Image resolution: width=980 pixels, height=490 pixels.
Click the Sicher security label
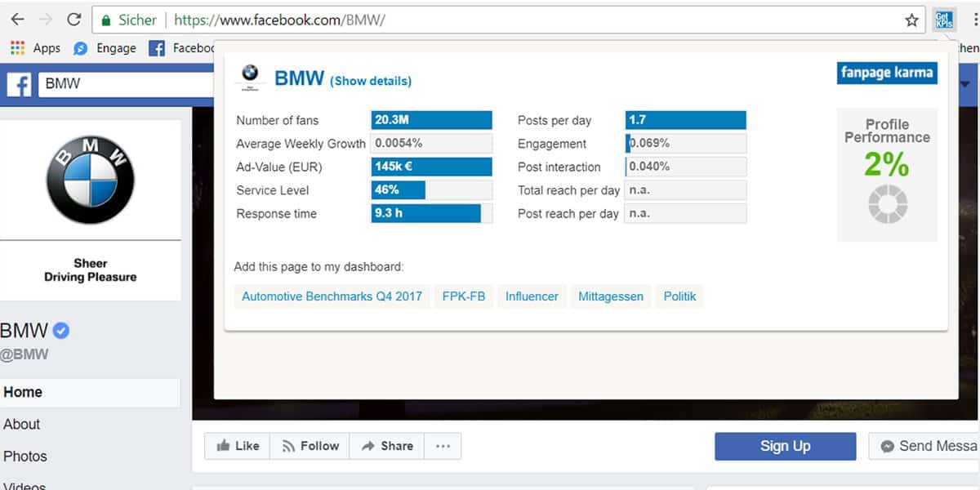pos(138,20)
